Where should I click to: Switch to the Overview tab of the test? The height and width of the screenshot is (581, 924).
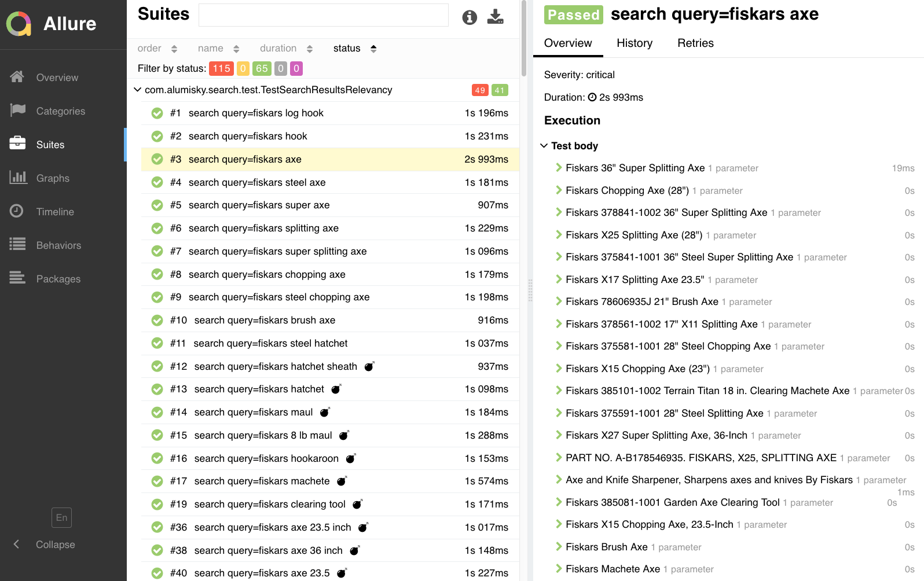[568, 43]
